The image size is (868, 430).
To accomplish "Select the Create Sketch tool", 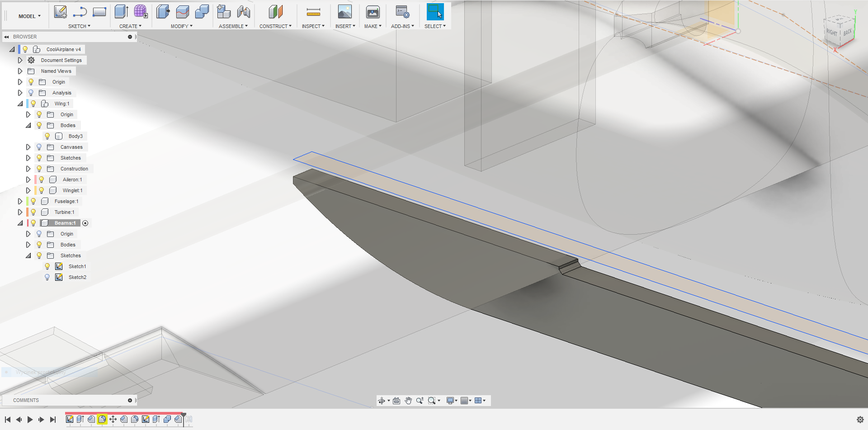I will [x=61, y=12].
